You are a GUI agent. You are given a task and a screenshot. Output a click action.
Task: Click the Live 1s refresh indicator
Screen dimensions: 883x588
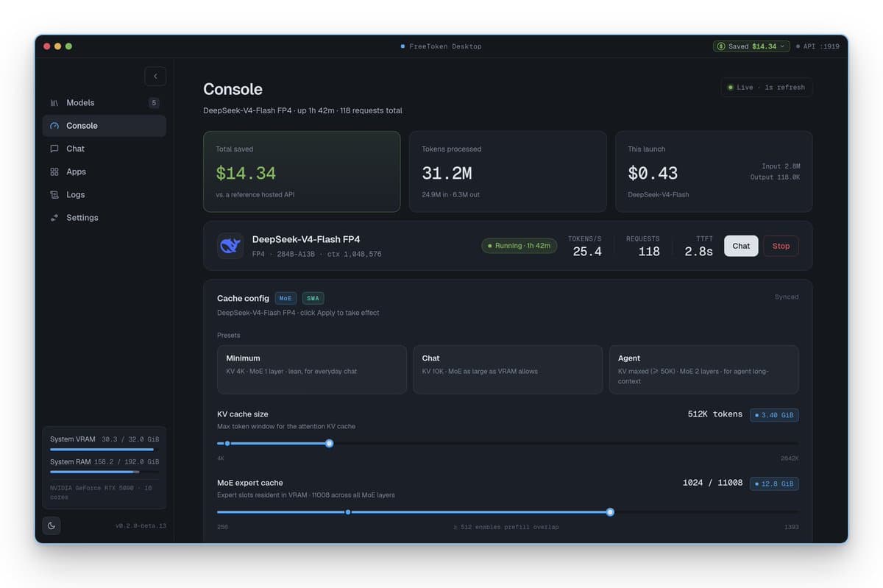(x=767, y=88)
